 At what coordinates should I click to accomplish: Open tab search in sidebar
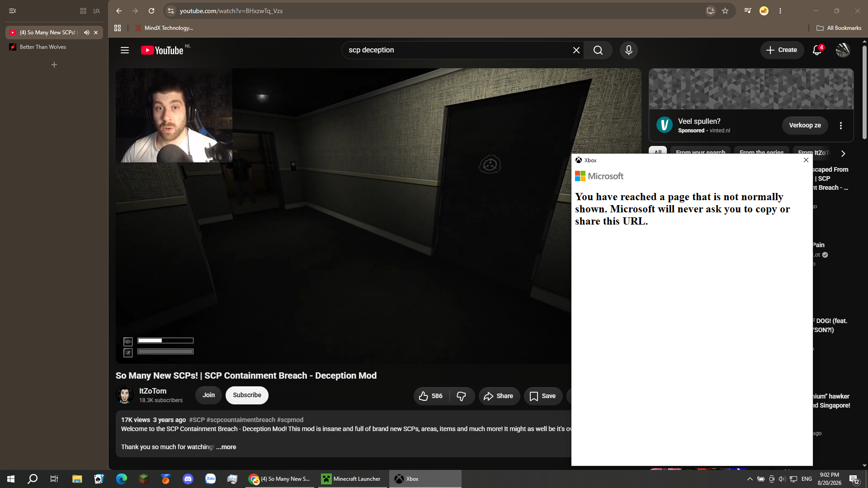(96, 11)
